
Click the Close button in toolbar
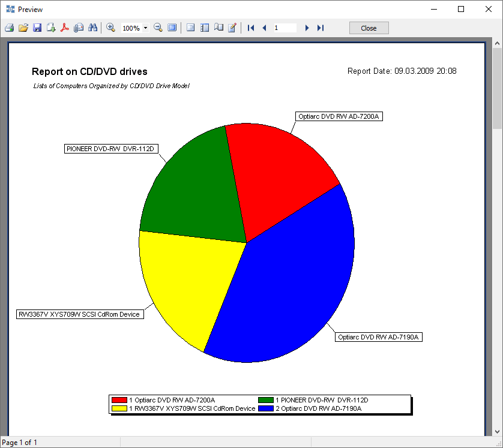pyautogui.click(x=369, y=28)
